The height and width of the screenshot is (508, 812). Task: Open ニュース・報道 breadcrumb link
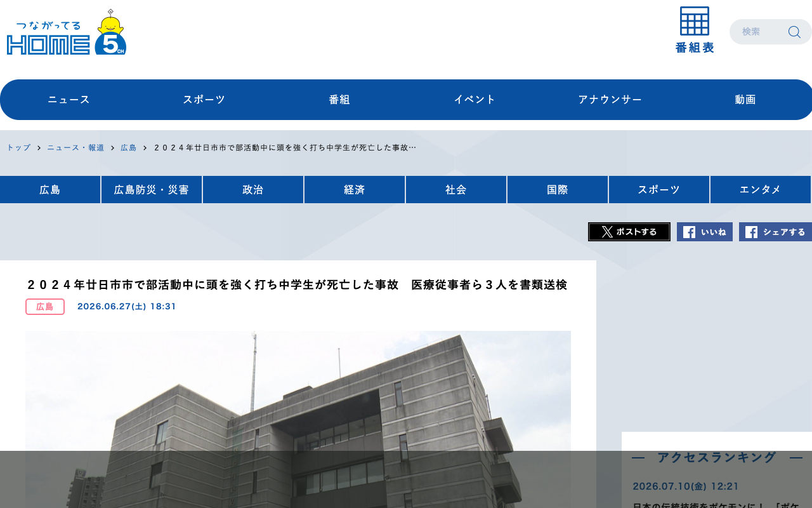pos(75,147)
